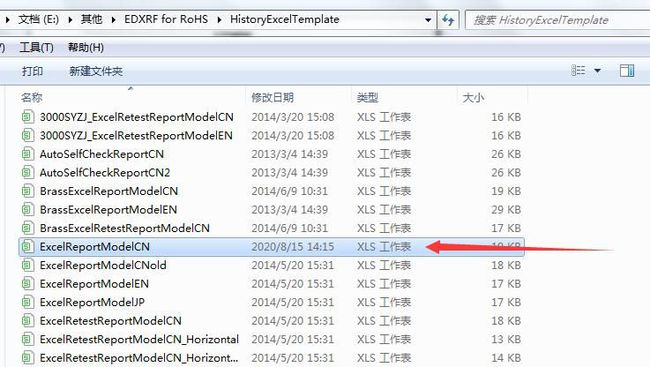Sort by the 大小 column header
Screen dimensions: 650x367
473,97
